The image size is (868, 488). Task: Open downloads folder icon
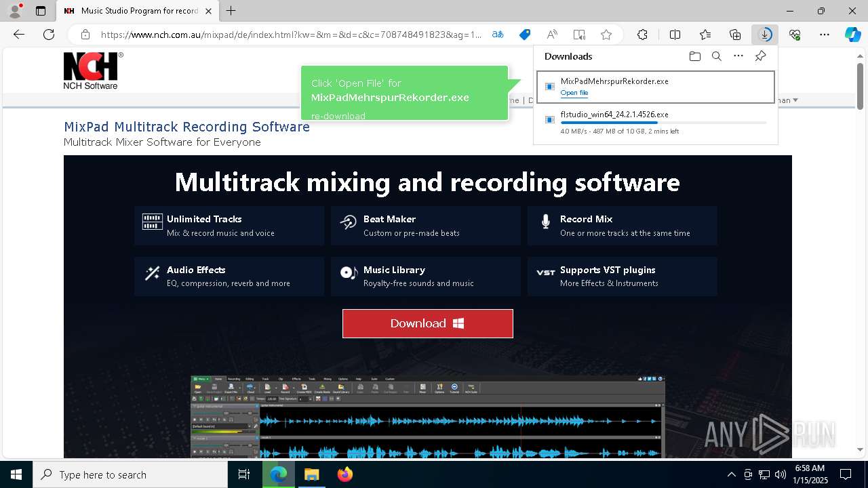pos(695,56)
